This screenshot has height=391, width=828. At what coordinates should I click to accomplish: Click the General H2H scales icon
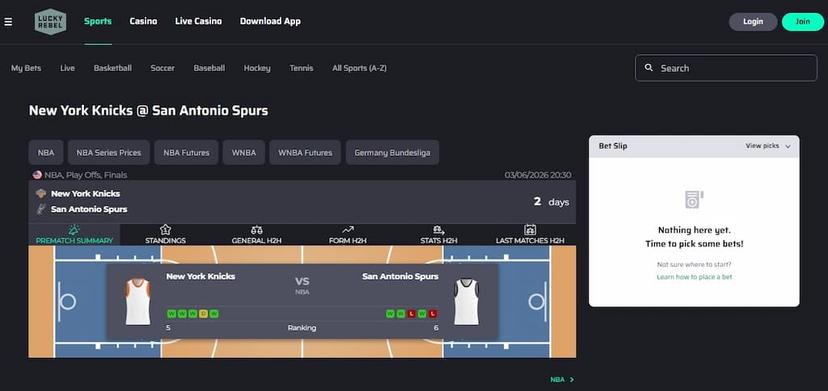[x=257, y=230]
